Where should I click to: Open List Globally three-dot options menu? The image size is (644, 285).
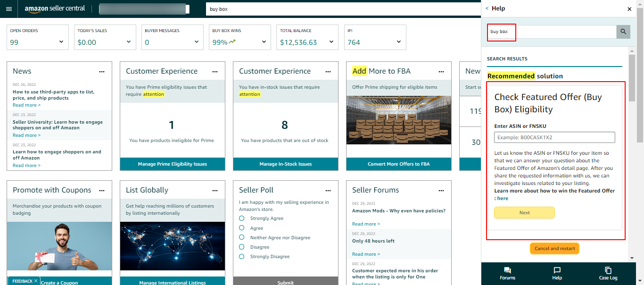[215, 191]
